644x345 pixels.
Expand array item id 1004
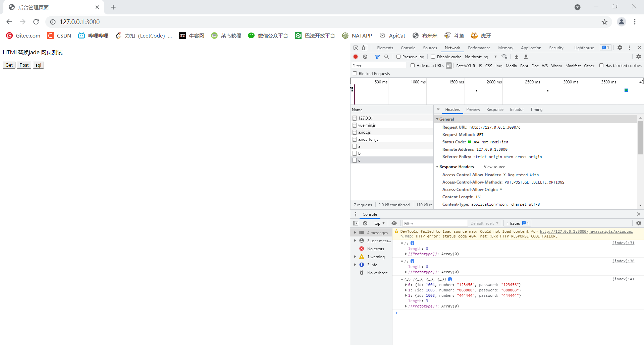(406, 285)
